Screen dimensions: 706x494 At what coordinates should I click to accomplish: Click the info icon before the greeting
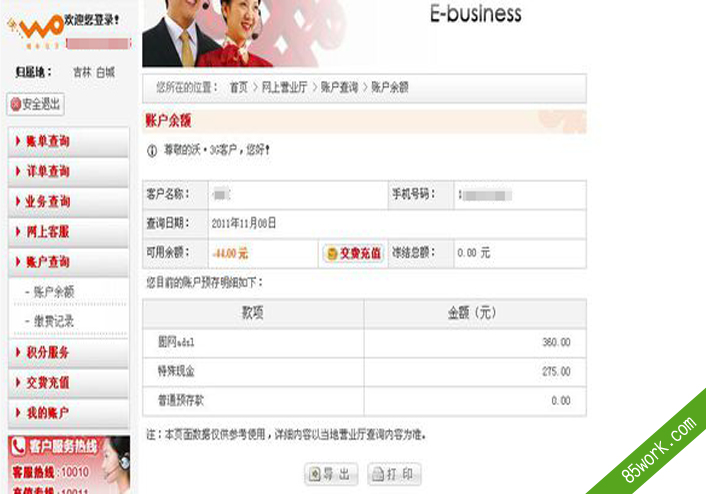(x=152, y=151)
